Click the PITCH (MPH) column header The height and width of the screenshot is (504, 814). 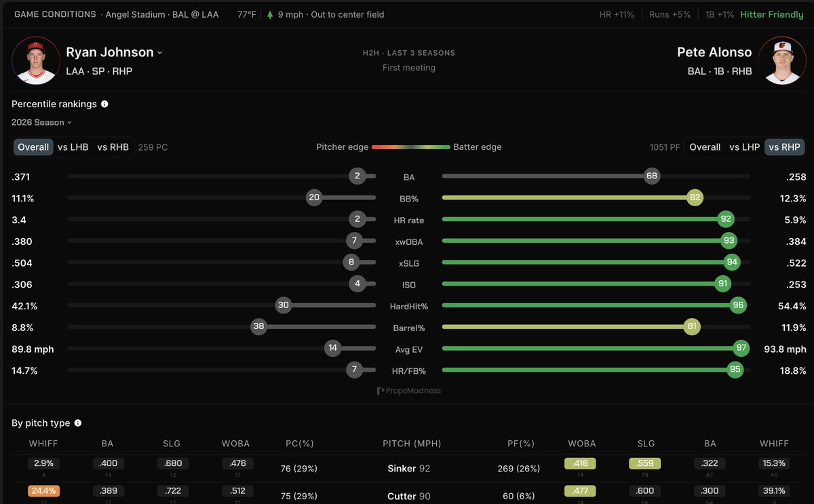(x=412, y=444)
